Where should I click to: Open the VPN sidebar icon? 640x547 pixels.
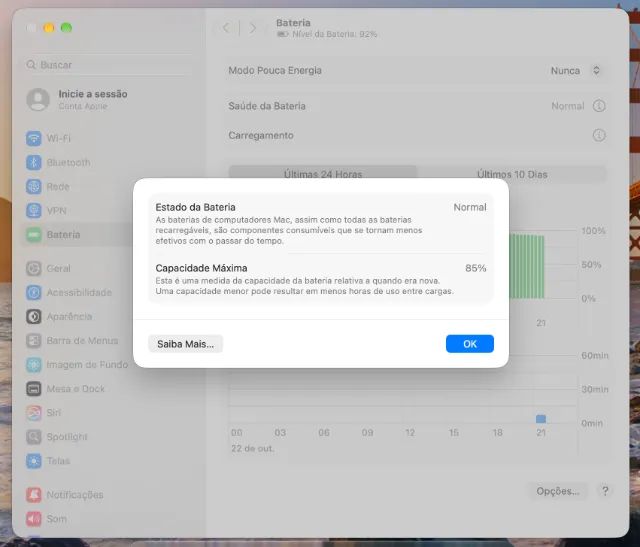click(x=33, y=211)
